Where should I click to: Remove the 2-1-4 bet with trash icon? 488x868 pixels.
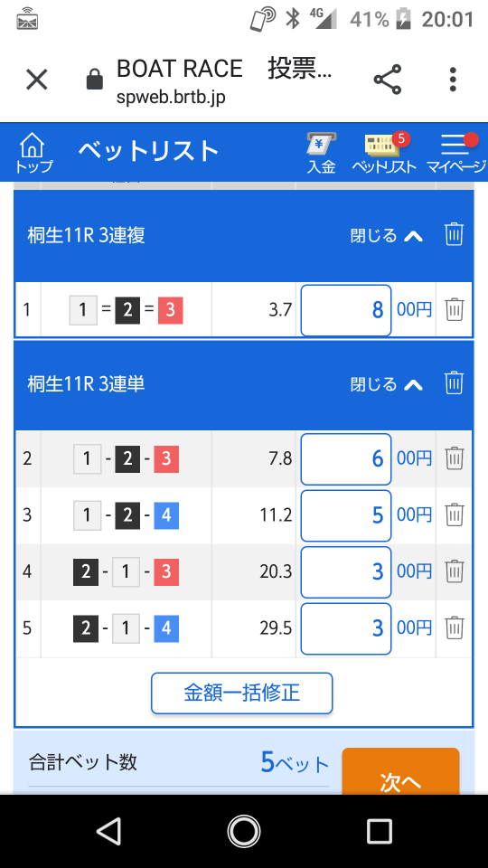click(455, 628)
